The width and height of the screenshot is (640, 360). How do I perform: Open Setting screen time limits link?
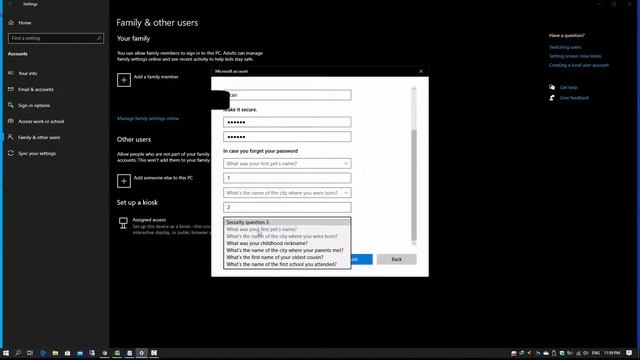point(575,56)
